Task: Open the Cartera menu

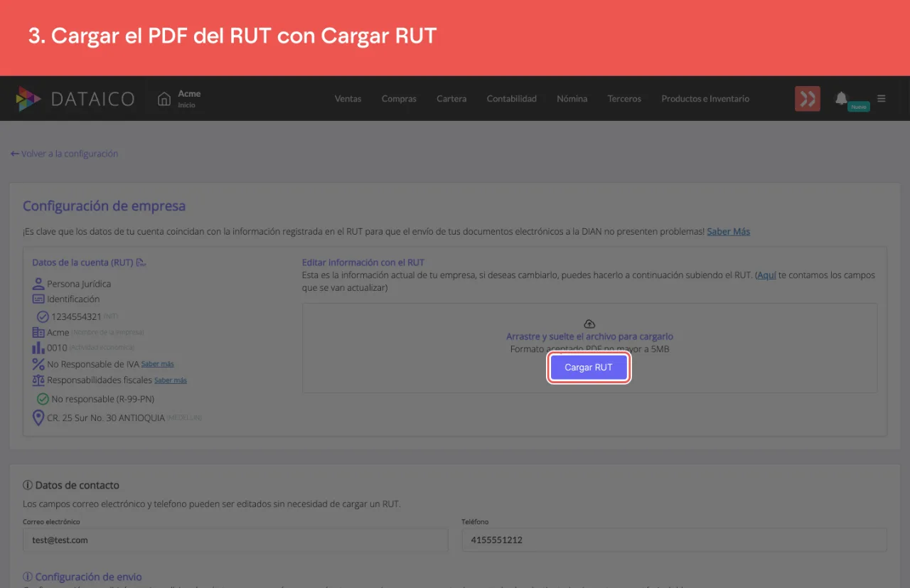Action: click(451, 99)
